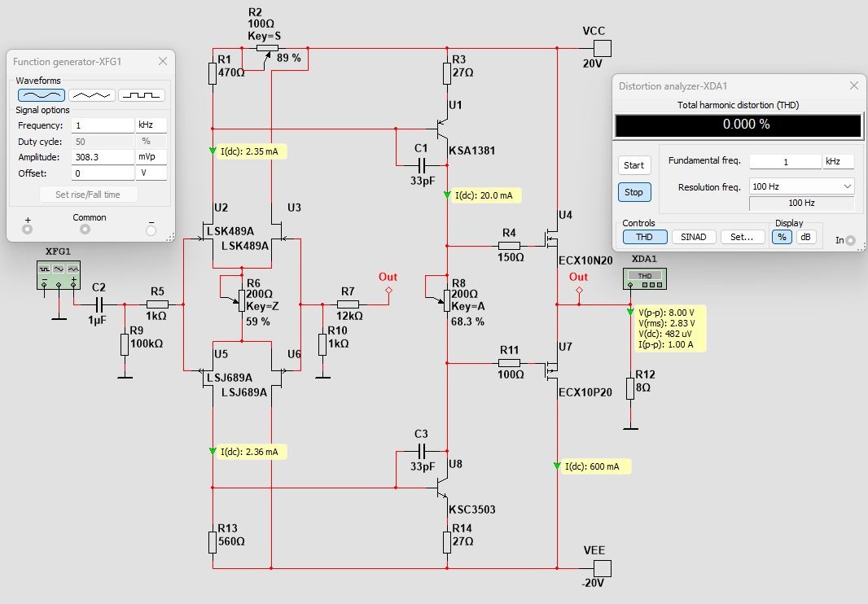Screen dimensions: 868x604
Task: Select resistor R13 560Ω
Action: [x=213, y=543]
